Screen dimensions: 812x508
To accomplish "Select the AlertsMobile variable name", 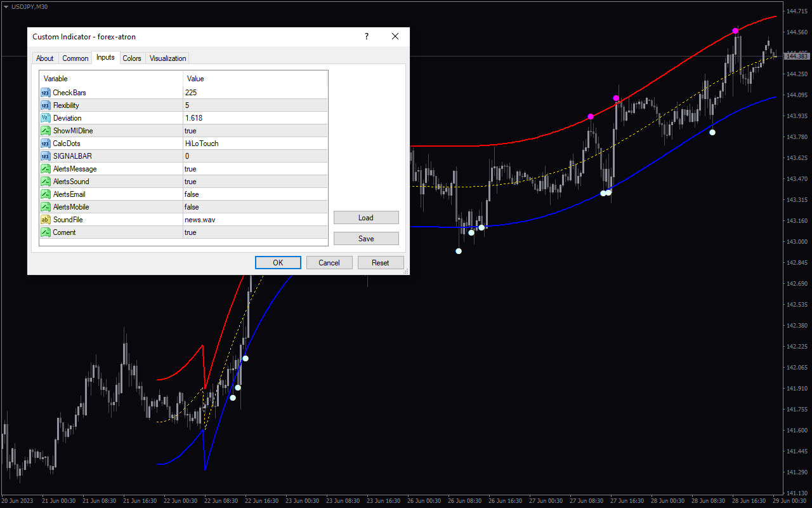I will 71,207.
